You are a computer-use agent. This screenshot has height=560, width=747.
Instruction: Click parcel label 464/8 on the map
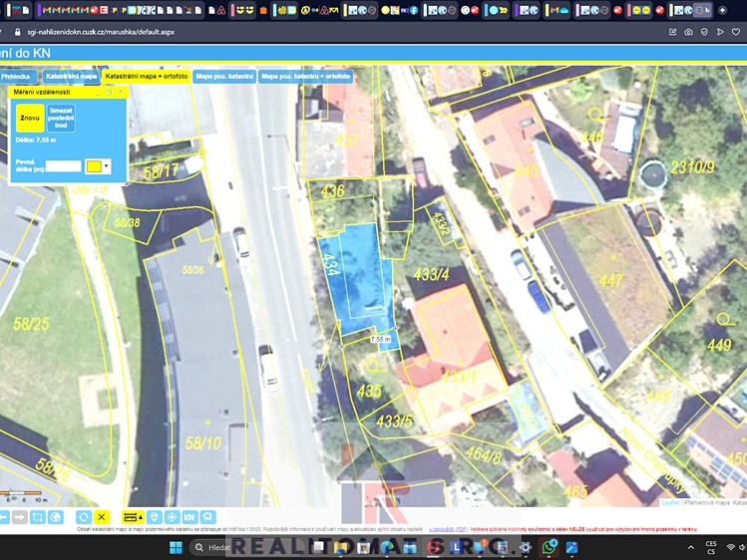[483, 454]
